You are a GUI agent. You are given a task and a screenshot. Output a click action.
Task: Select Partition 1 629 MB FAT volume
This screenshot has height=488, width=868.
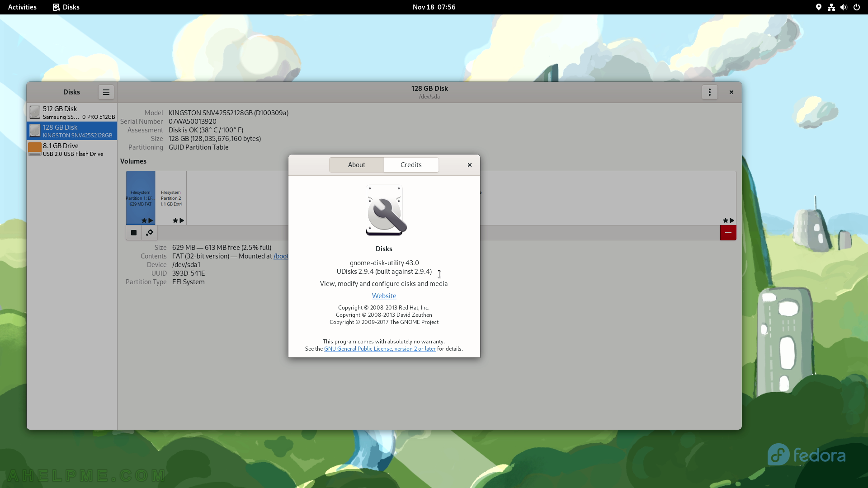(x=141, y=198)
